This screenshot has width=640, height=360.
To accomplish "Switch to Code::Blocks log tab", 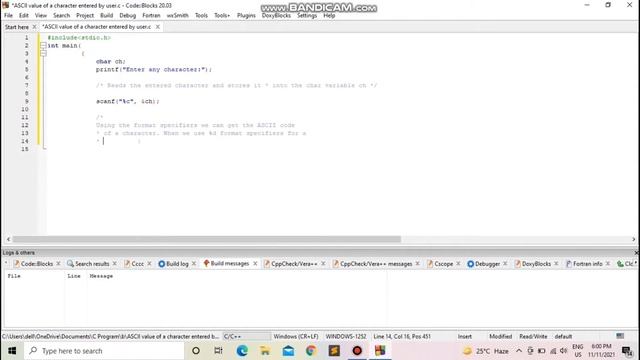I will coord(33,264).
